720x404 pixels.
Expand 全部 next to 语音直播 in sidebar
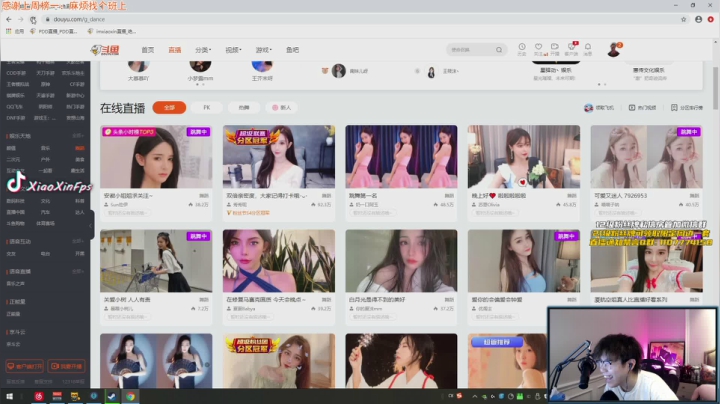78,271
